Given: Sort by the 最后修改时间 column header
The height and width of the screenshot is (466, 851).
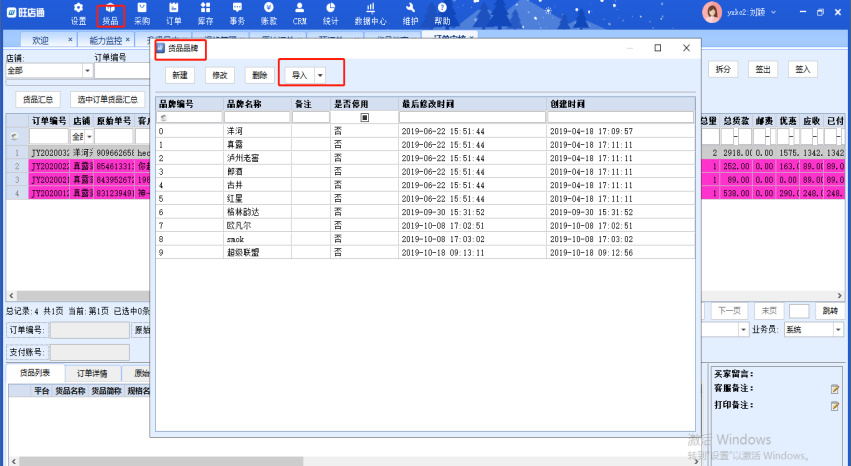Looking at the screenshot, I should pos(472,104).
